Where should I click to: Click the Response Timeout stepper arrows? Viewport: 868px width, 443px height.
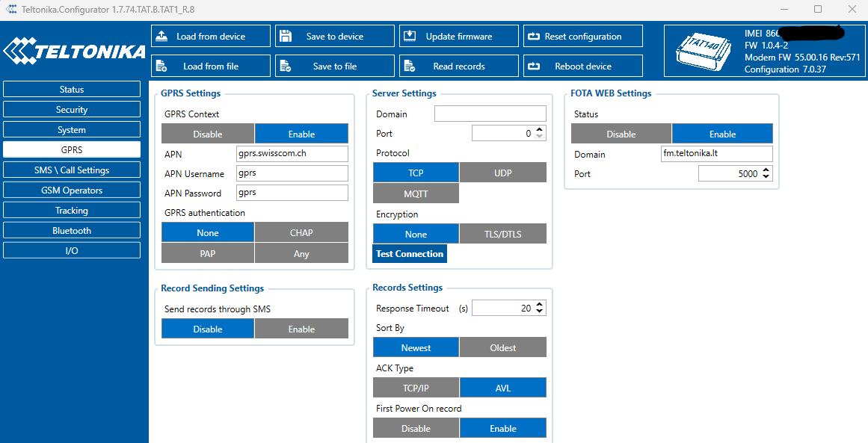[540, 308]
